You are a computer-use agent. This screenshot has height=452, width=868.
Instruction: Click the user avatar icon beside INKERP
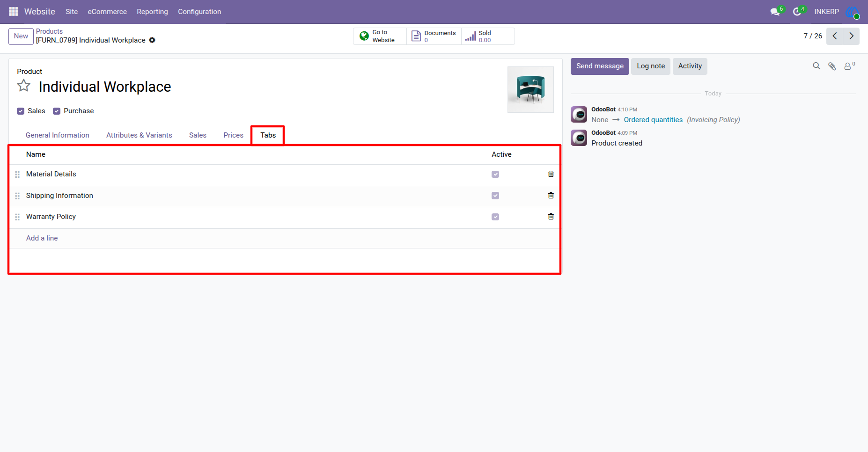click(x=853, y=12)
